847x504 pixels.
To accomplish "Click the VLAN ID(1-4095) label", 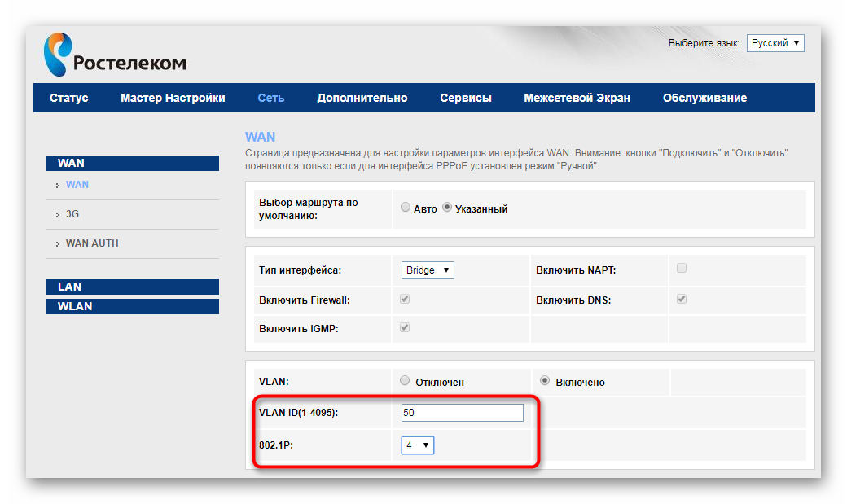I will tap(298, 413).
